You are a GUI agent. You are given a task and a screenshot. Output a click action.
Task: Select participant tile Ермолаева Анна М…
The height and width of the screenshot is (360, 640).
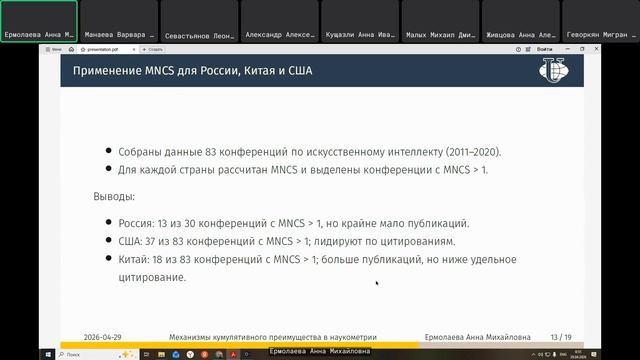(39, 21)
